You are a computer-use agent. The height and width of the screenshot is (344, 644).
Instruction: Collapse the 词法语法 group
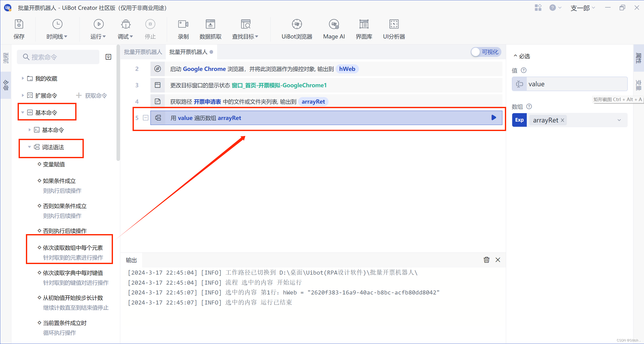click(x=29, y=147)
